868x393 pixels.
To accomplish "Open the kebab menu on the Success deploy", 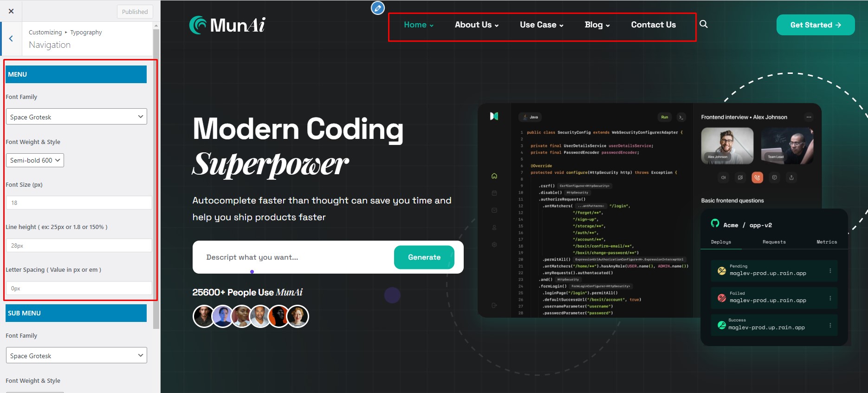I will click(830, 325).
